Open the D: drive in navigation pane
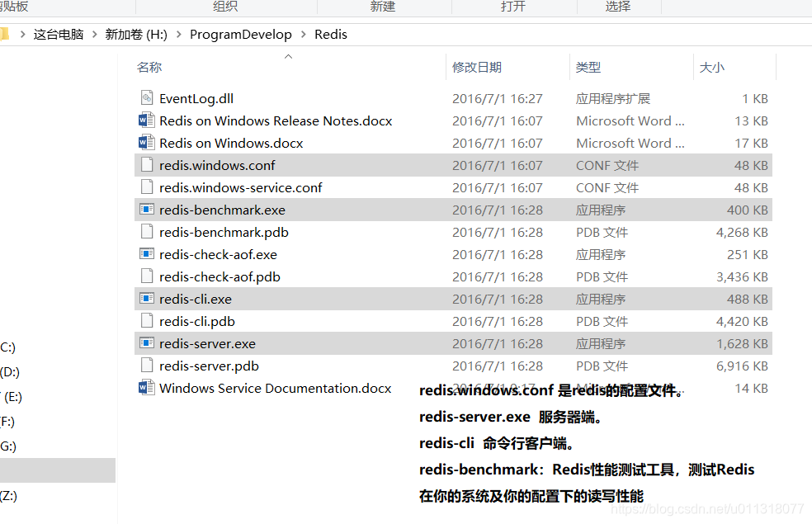 (10, 372)
